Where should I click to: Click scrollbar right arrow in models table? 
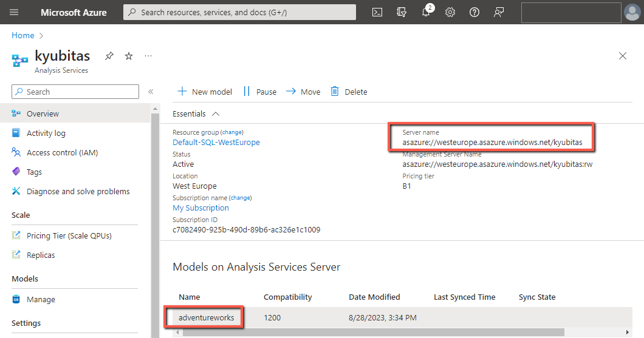[x=627, y=332]
